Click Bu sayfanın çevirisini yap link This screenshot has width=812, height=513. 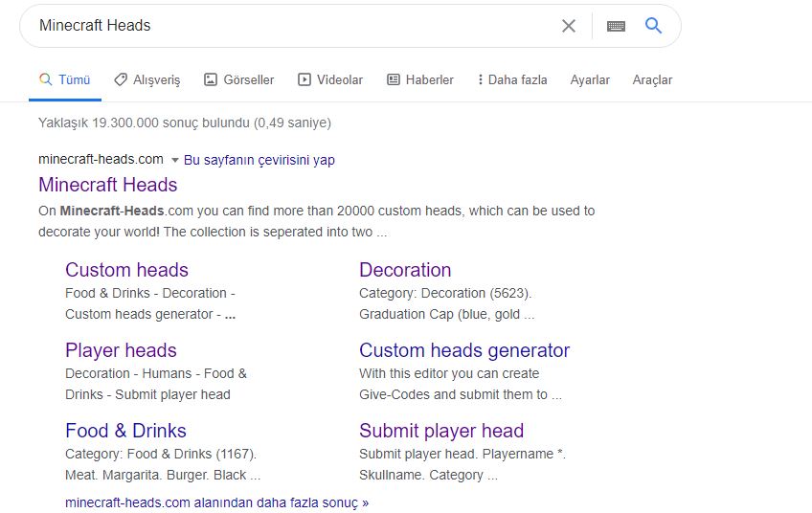[x=259, y=160]
